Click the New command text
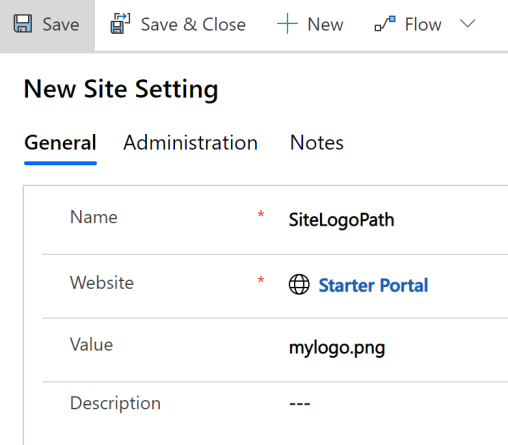Screen dimensions: 508x445 (x=325, y=24)
